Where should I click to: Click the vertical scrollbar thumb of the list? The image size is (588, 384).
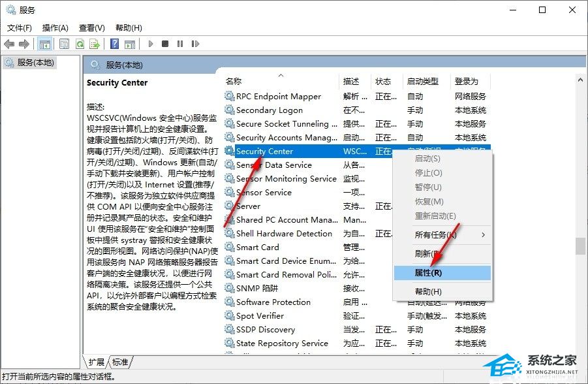(581, 246)
